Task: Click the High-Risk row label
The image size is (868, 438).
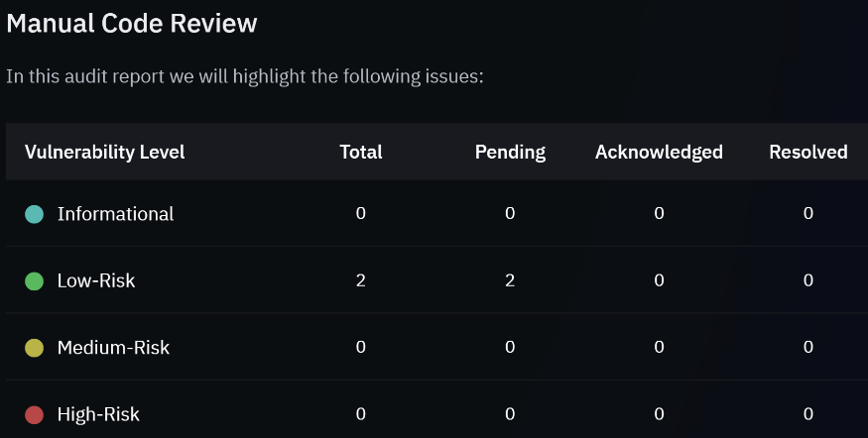Action: click(x=98, y=415)
